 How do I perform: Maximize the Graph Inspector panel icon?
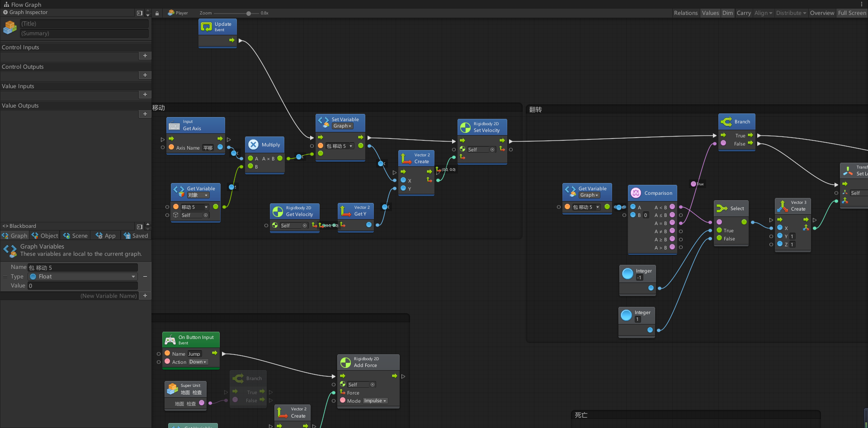140,13
